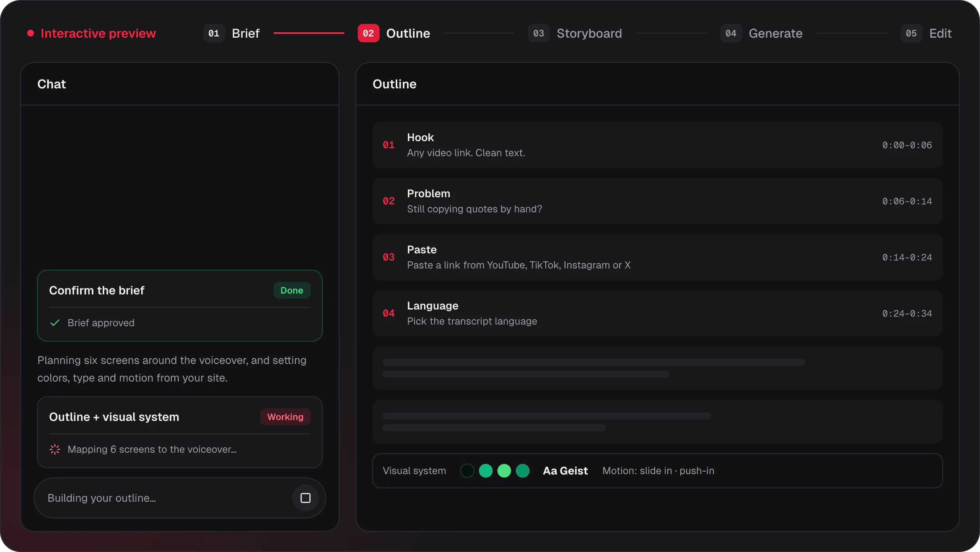Click the Interactive preview label
Image resolution: width=980 pixels, height=552 pixels.
coord(98,33)
